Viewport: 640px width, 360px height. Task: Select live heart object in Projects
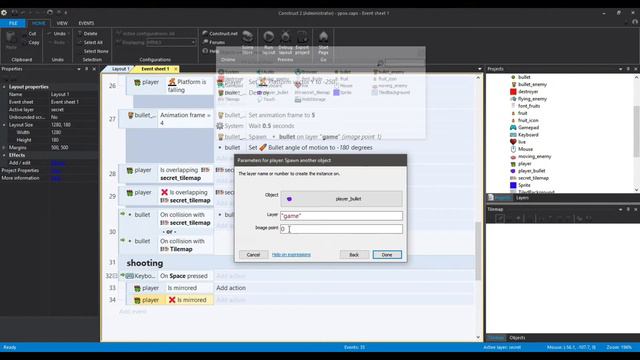(518, 142)
